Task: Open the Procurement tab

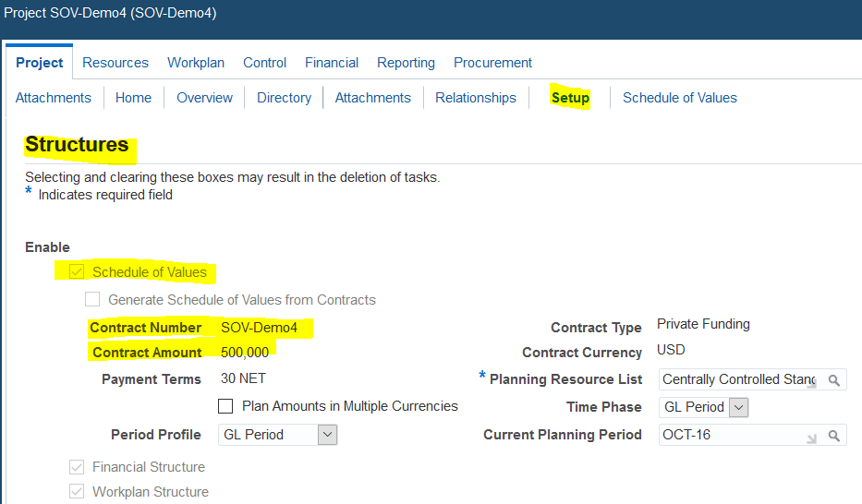Action: click(492, 63)
